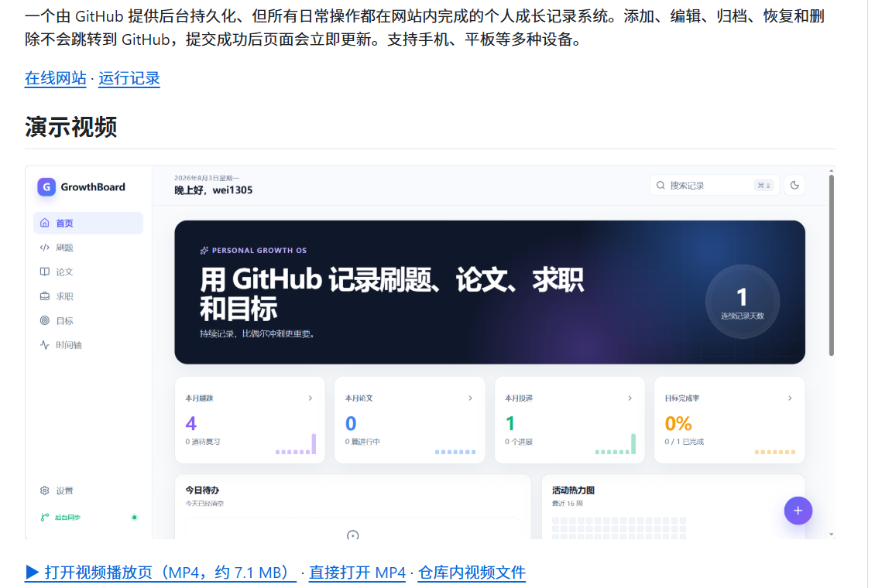Click the demo scrollbar up arrow

(832, 170)
